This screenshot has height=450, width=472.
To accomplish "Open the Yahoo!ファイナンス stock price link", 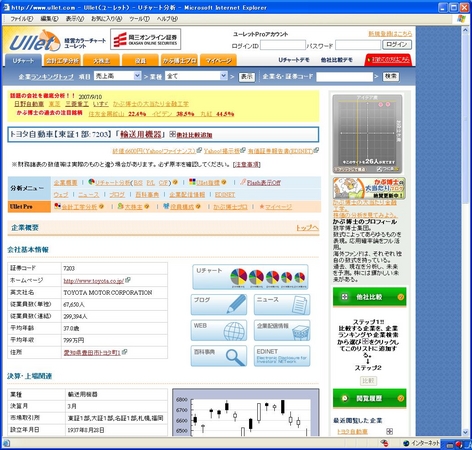I will tap(154, 151).
